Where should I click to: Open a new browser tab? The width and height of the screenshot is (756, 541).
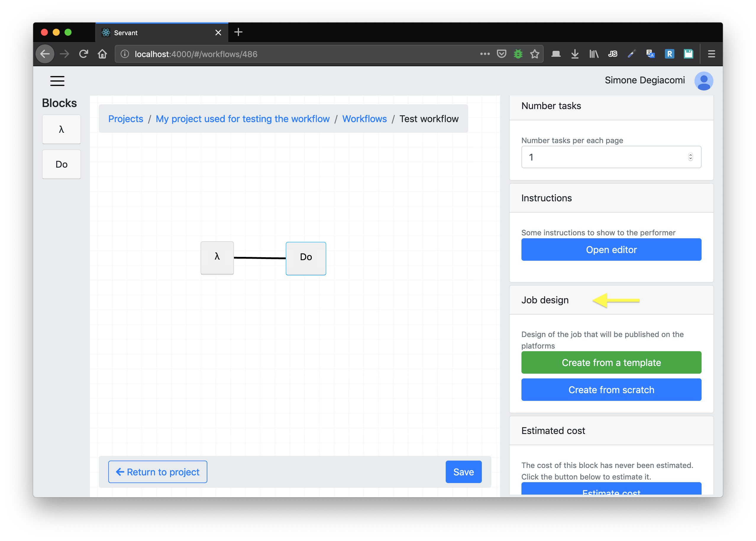click(238, 32)
